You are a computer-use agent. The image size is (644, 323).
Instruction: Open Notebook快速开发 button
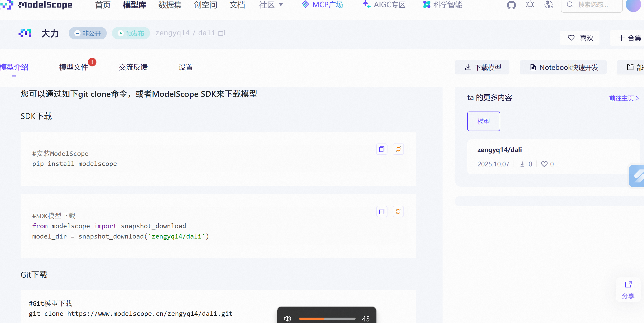pyautogui.click(x=563, y=67)
